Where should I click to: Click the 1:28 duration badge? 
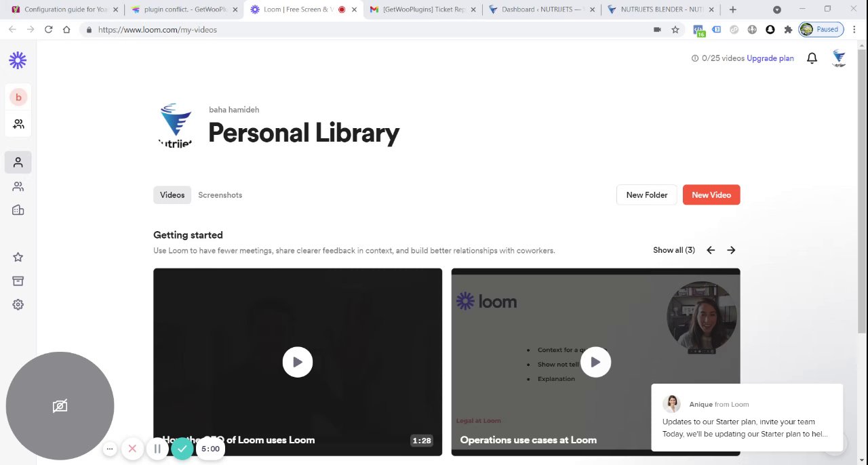[x=422, y=441]
